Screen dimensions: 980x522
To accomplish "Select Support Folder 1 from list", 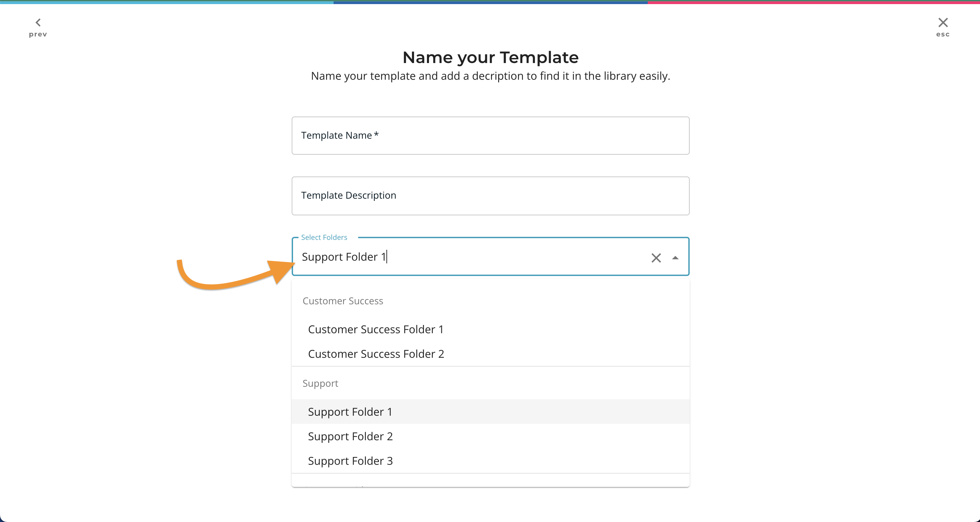I will [x=350, y=412].
